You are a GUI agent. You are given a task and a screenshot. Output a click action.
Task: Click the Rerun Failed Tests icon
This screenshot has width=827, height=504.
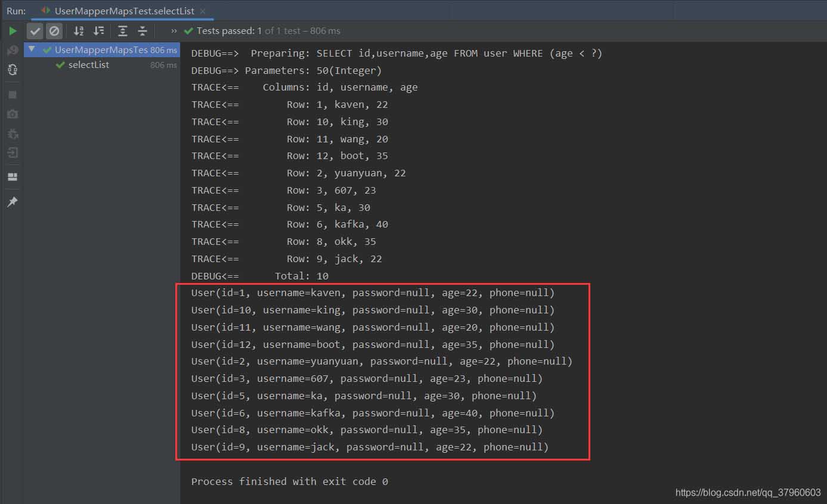tap(13, 51)
